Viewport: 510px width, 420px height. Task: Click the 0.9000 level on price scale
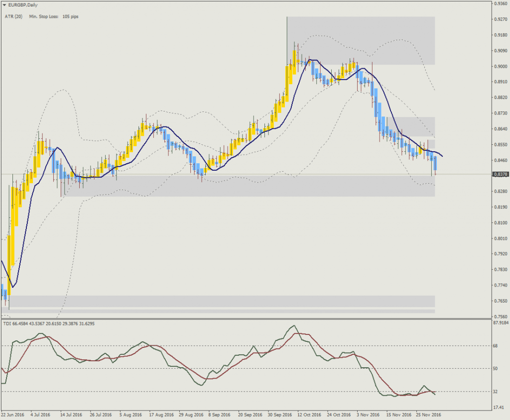click(500, 66)
